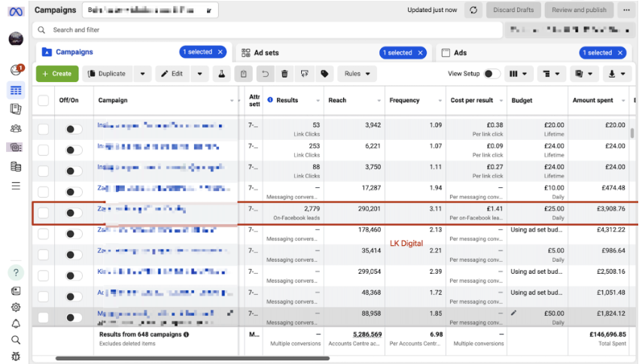Open the account profile avatar
639x364 pixels.
coord(16,39)
